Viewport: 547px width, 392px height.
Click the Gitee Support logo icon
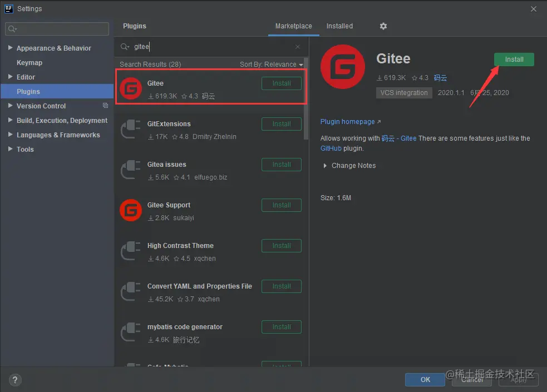[x=131, y=210]
